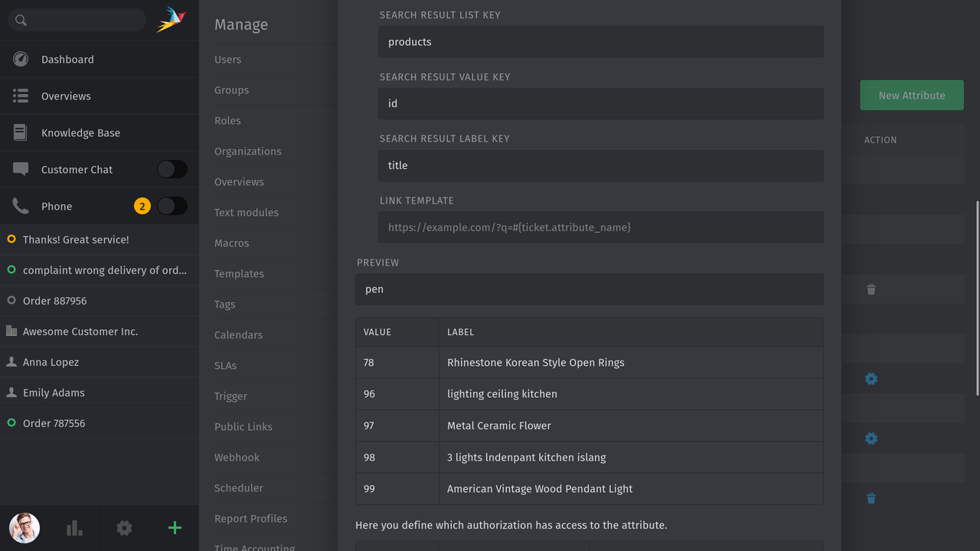Viewport: 980px width, 551px height.
Task: Switch to the Tags section
Action: tap(224, 304)
